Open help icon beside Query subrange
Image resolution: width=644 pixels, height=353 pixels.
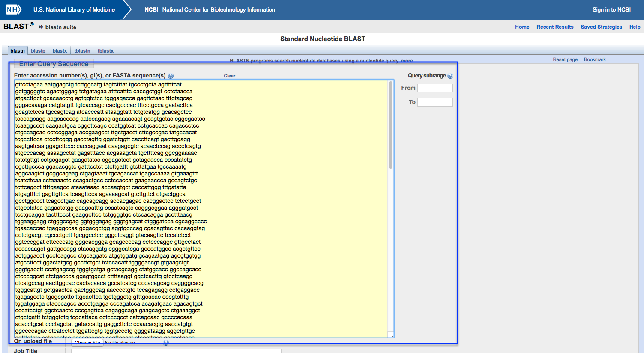click(450, 76)
